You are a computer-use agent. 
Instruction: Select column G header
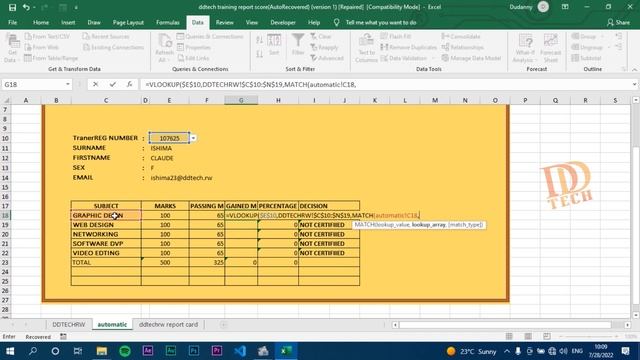pos(241,100)
